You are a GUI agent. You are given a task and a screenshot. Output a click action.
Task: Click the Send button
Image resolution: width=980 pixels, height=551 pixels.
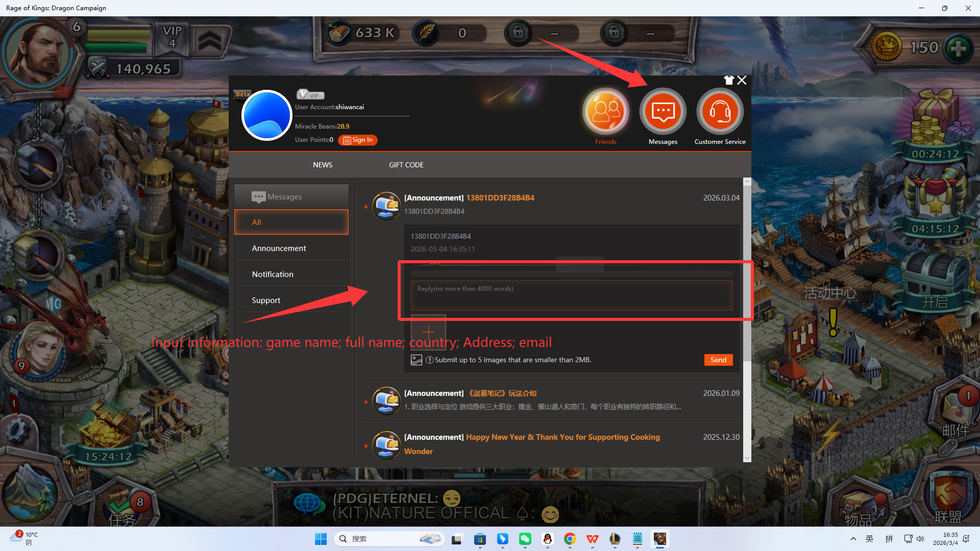click(718, 360)
